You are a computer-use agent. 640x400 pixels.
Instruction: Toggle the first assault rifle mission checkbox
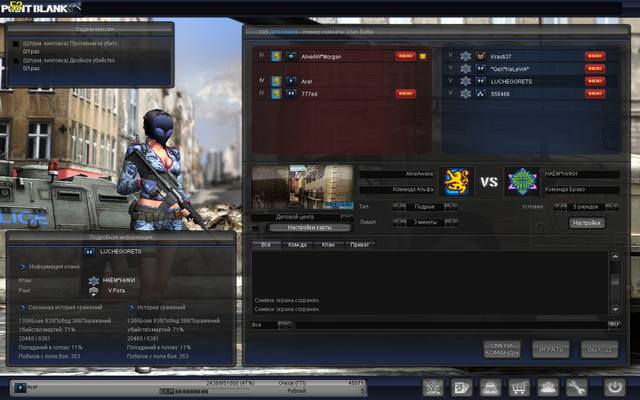[16, 44]
